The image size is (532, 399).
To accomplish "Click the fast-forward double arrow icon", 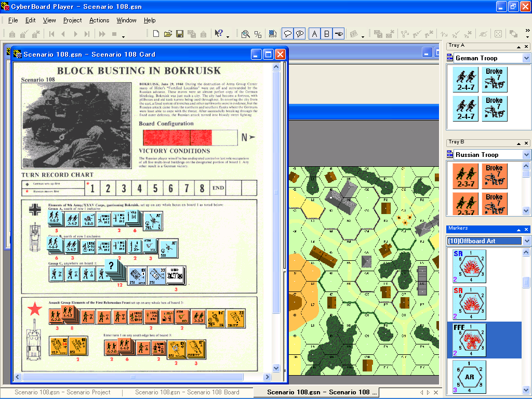I will pos(102,34).
